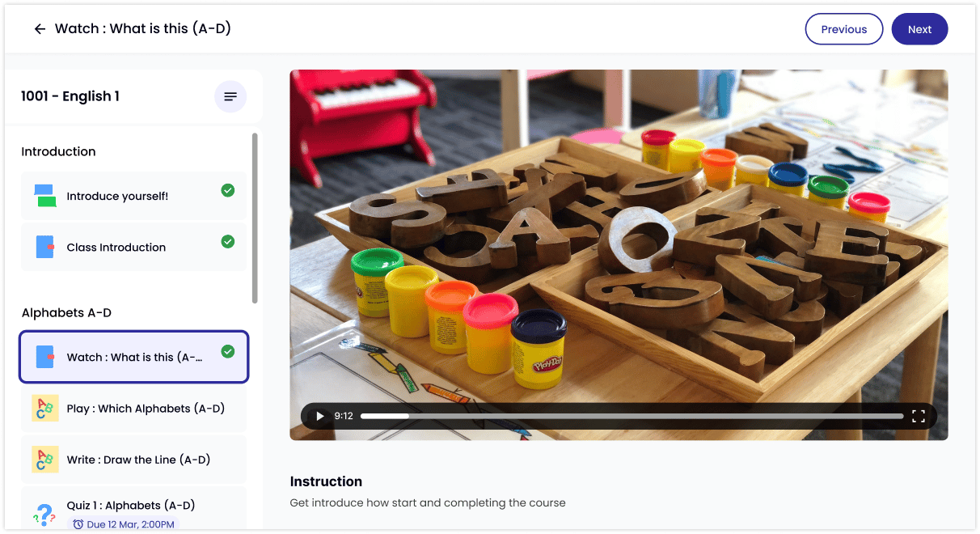Return to the Previous lesson
The image size is (980, 534).
(844, 29)
